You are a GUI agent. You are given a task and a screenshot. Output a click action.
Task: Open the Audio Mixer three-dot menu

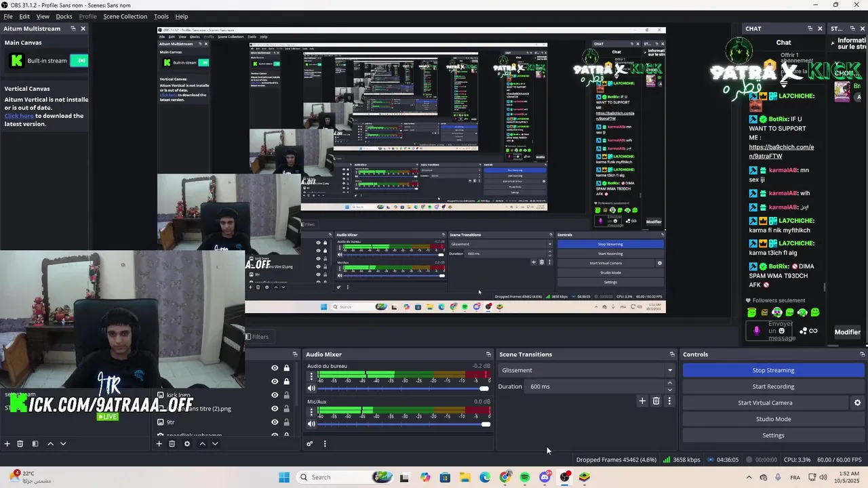(325, 444)
